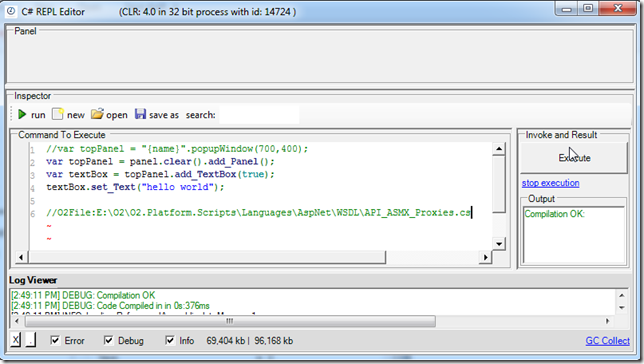Image resolution: width=644 pixels, height=364 pixels.
Task: Click Log Viewer scroll-right arrow
Action: pos(607,321)
